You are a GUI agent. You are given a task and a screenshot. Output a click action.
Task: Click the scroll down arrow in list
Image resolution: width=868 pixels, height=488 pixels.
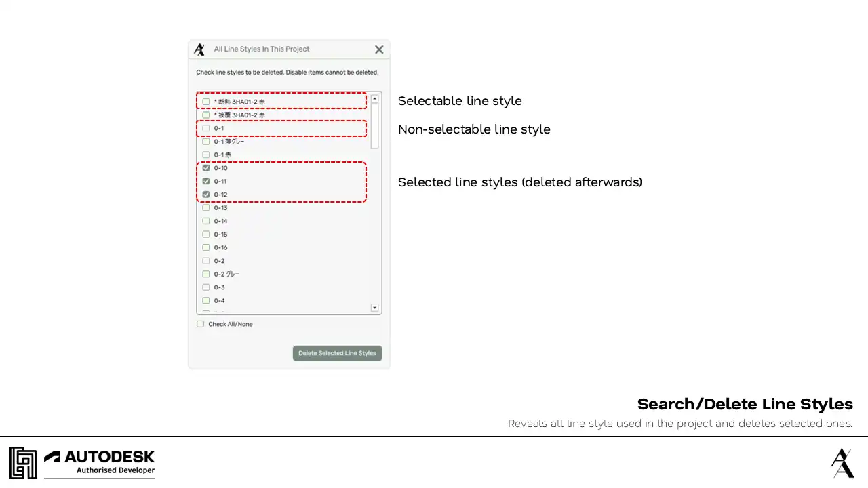374,308
